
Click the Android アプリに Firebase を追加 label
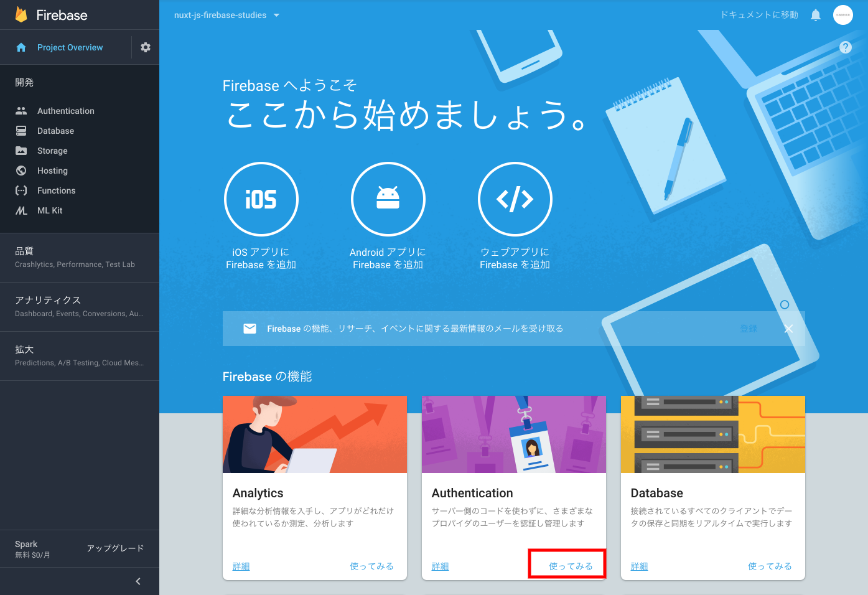pos(388,258)
